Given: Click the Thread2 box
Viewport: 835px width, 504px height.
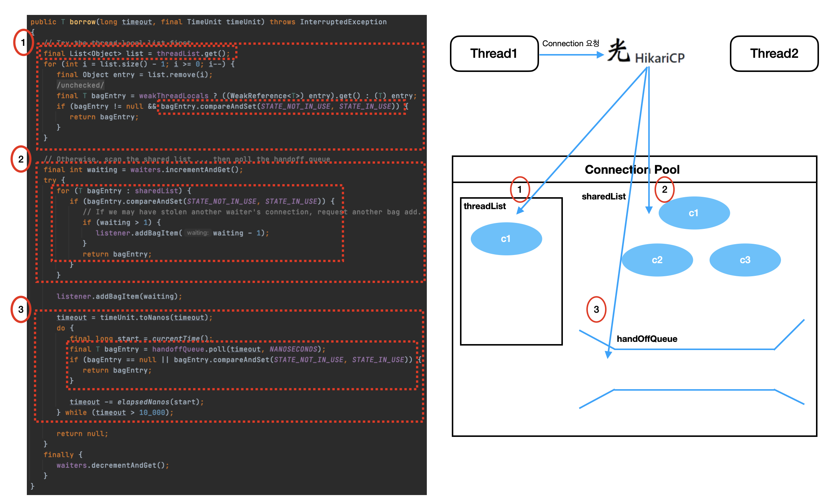Looking at the screenshot, I should click(774, 54).
